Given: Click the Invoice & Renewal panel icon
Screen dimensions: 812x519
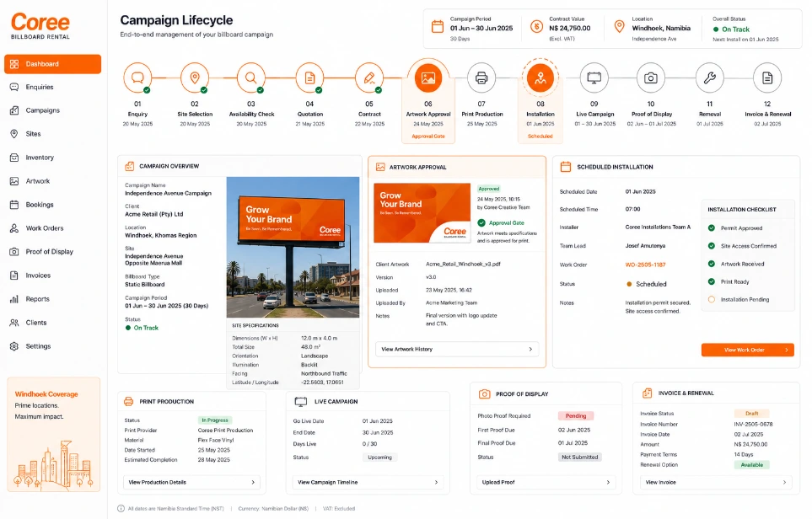Looking at the screenshot, I should point(648,393).
